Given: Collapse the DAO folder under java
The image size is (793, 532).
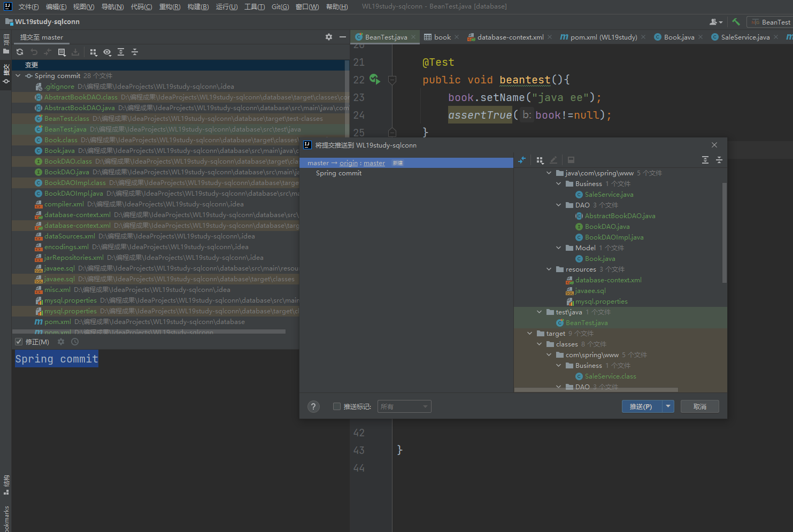Looking at the screenshot, I should (x=559, y=205).
